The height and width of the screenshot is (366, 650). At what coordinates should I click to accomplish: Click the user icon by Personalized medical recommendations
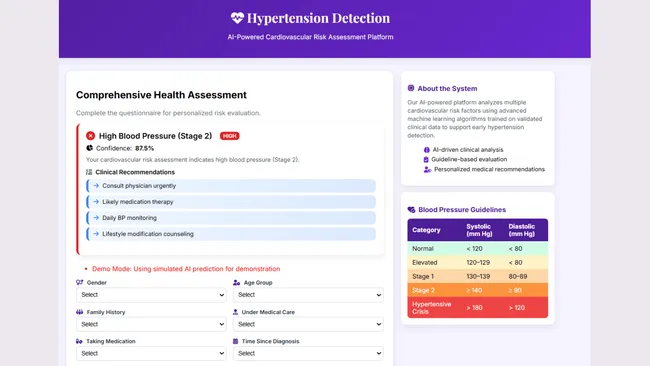(x=427, y=170)
